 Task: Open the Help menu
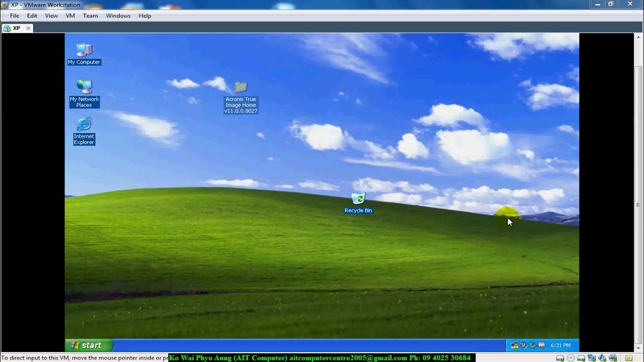click(145, 16)
